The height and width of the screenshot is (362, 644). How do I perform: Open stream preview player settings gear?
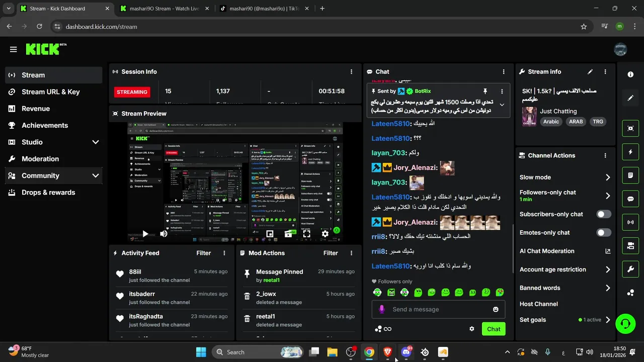pos(325,234)
